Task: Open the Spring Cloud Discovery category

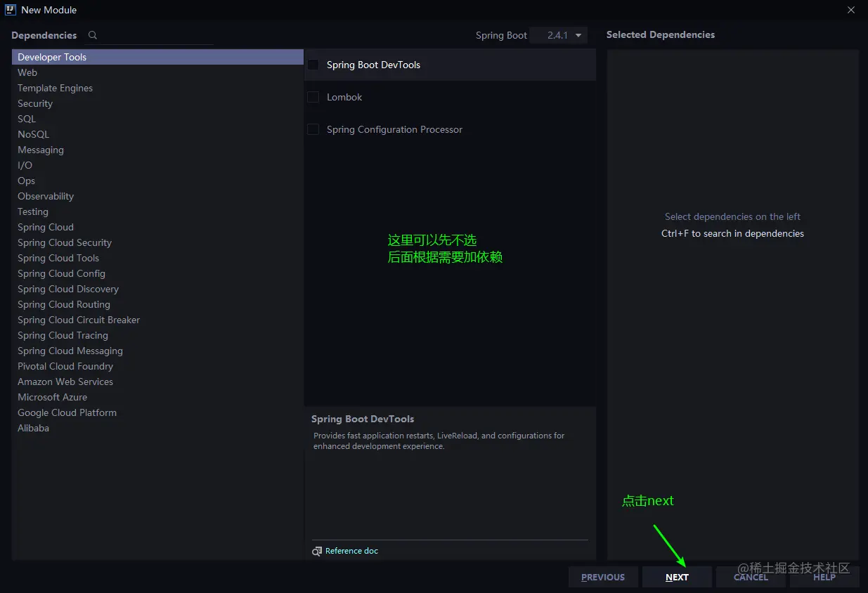Action: [157, 289]
